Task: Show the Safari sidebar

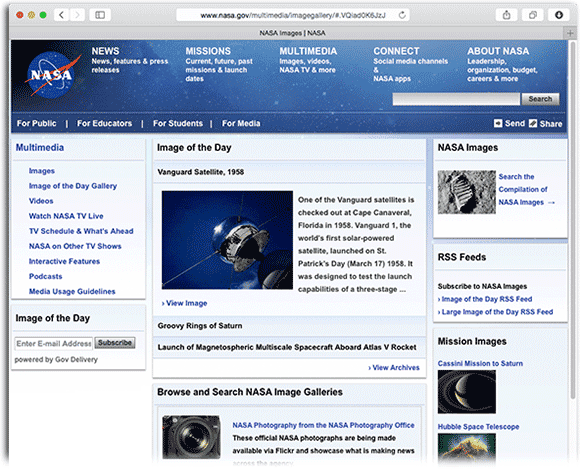Action: tap(100, 15)
